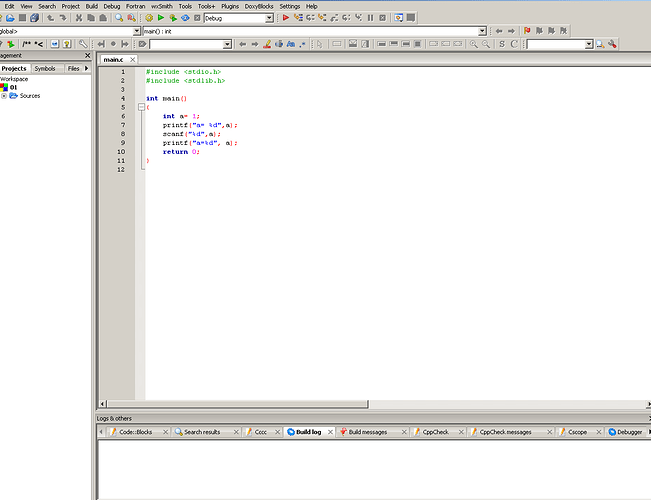Start debugging with the red arrow icon

[x=286, y=18]
